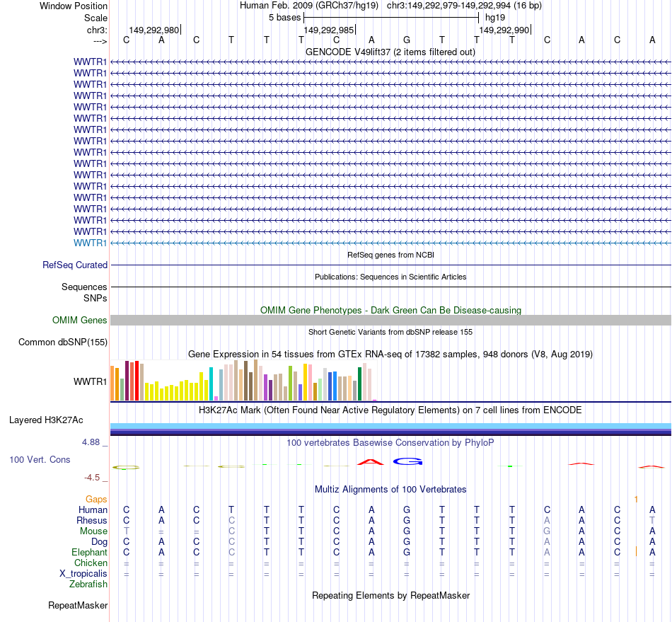The width and height of the screenshot is (672, 622).
Task: Click the Window Position track label
Action: (x=74, y=6)
